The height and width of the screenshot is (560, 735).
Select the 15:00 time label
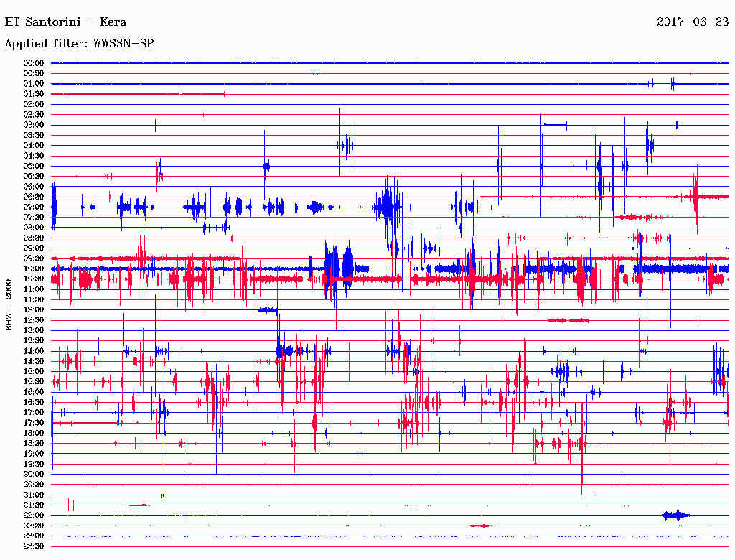pos(34,371)
